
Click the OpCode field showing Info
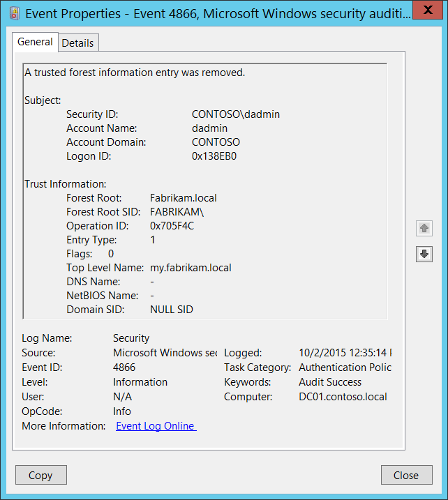pos(122,411)
